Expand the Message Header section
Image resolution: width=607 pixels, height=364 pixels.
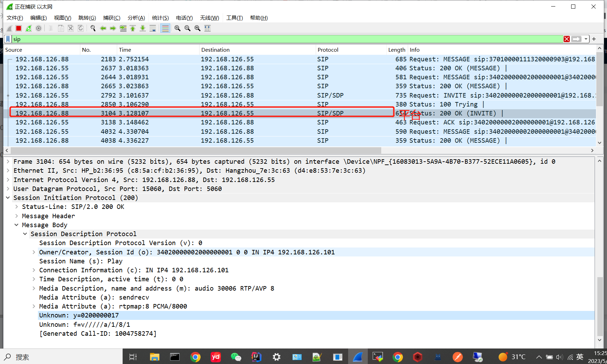point(16,216)
